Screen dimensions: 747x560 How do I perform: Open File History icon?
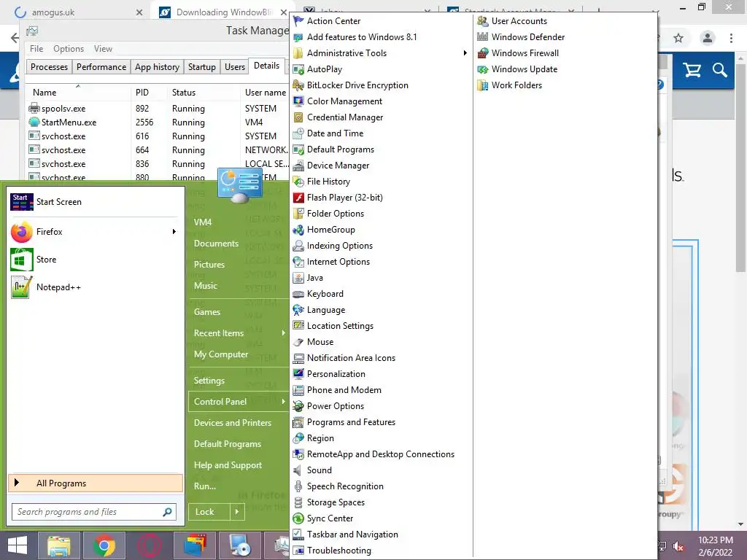coord(298,182)
